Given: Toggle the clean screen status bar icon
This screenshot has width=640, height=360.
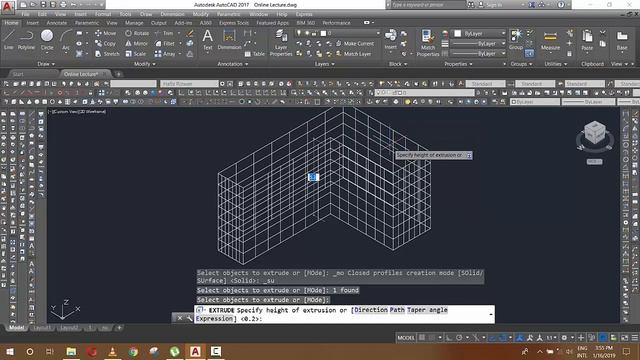Looking at the screenshot, I should (x=624, y=338).
